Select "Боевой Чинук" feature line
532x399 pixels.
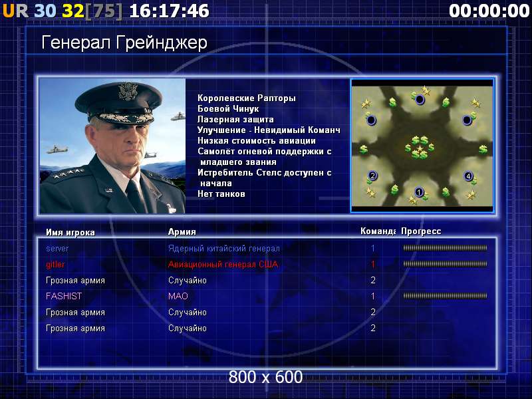[x=228, y=109]
